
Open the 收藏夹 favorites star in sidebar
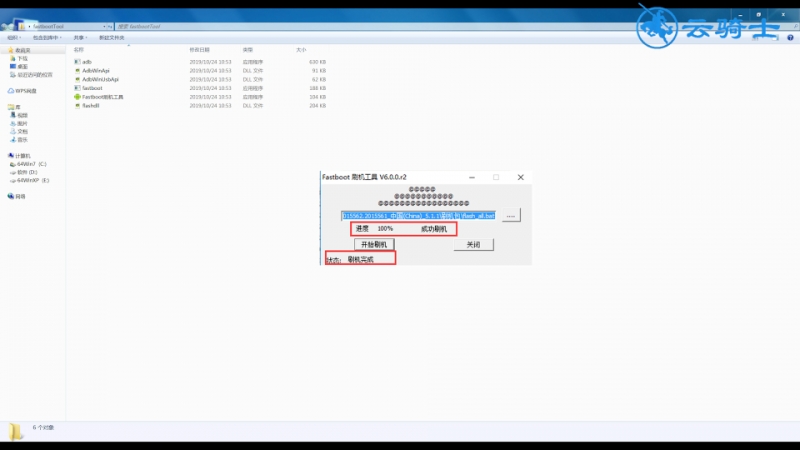coord(11,50)
